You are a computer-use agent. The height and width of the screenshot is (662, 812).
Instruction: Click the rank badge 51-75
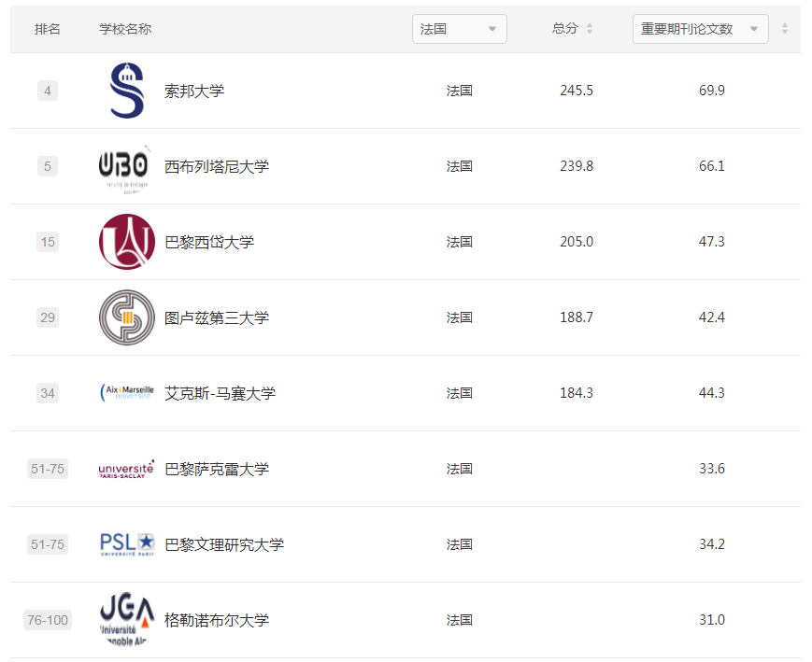(47, 468)
